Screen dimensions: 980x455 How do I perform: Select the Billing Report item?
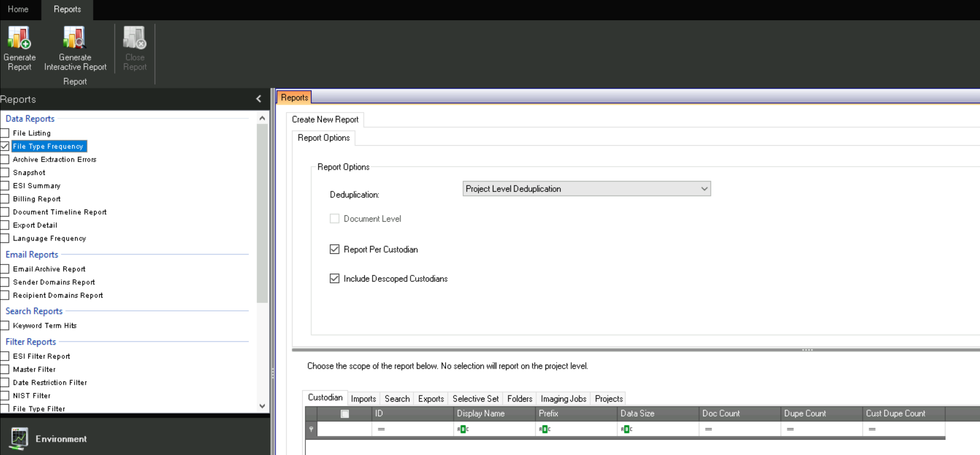pos(37,199)
